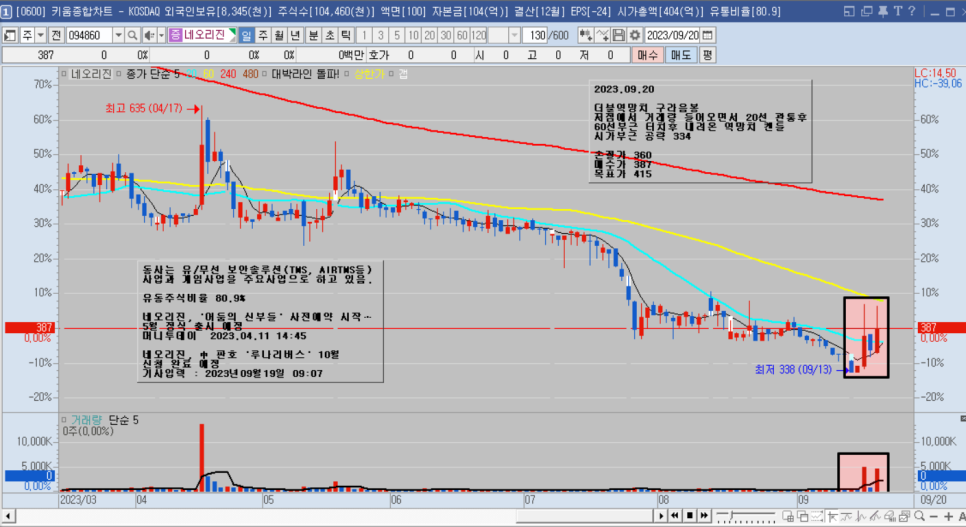Toggle the 상한가 indicator checkbox
Viewport: 966px width, 527px height.
(x=347, y=74)
